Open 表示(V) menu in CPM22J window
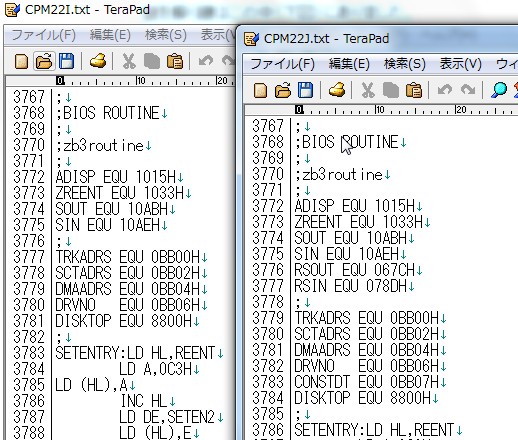 point(460,64)
